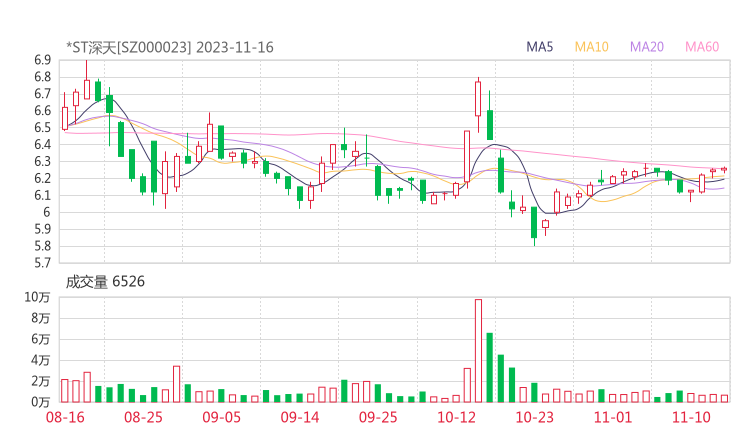The height and width of the screenshot is (440, 740).
Task: Click the 成交量 6526 volume label
Action: (105, 282)
